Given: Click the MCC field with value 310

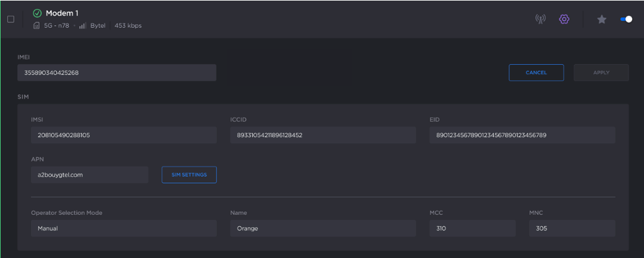Looking at the screenshot, I should pyautogui.click(x=472, y=228).
